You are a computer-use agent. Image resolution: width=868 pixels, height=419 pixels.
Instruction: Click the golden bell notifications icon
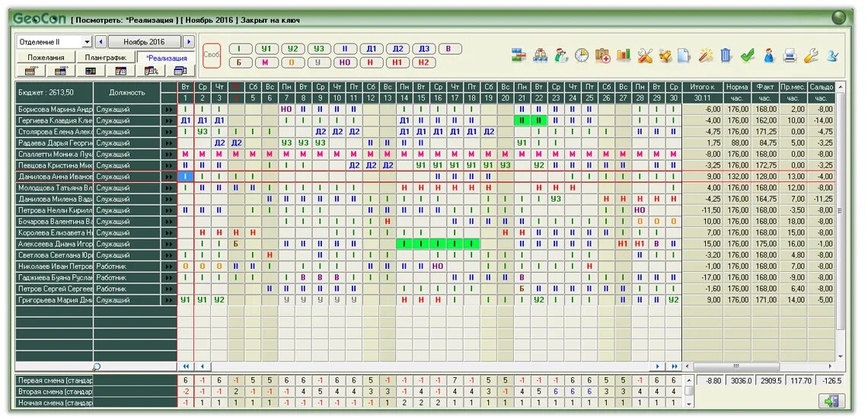tap(665, 55)
